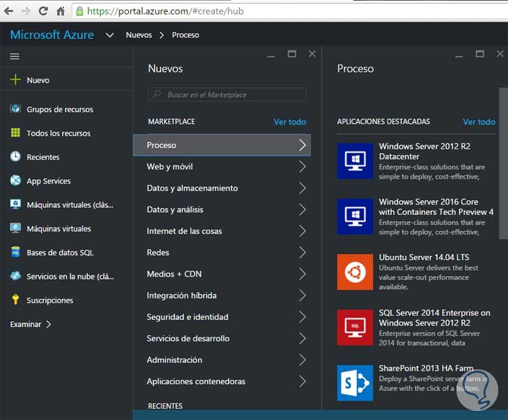Select the SharePoint 2013 HA Farm icon
Image resolution: width=508 pixels, height=420 pixels.
coord(355,383)
